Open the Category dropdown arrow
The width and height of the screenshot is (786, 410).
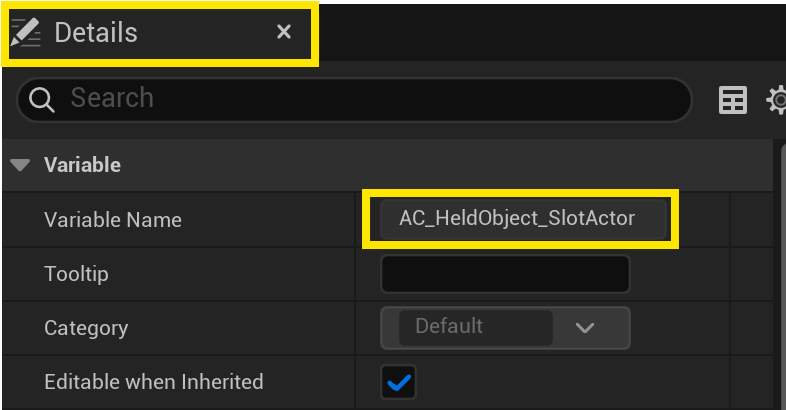(x=585, y=328)
